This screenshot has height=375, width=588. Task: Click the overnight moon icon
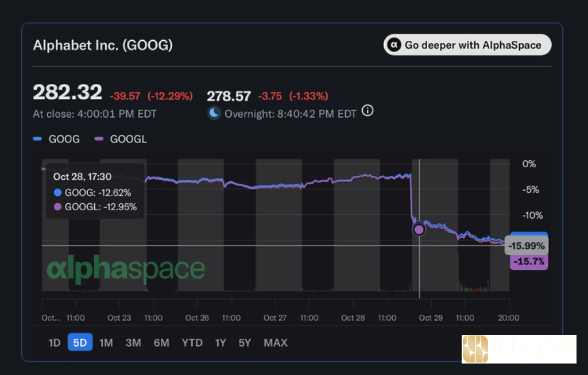pyautogui.click(x=214, y=113)
